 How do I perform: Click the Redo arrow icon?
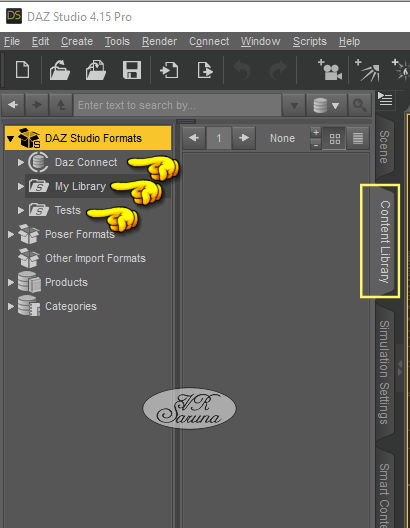(278, 71)
